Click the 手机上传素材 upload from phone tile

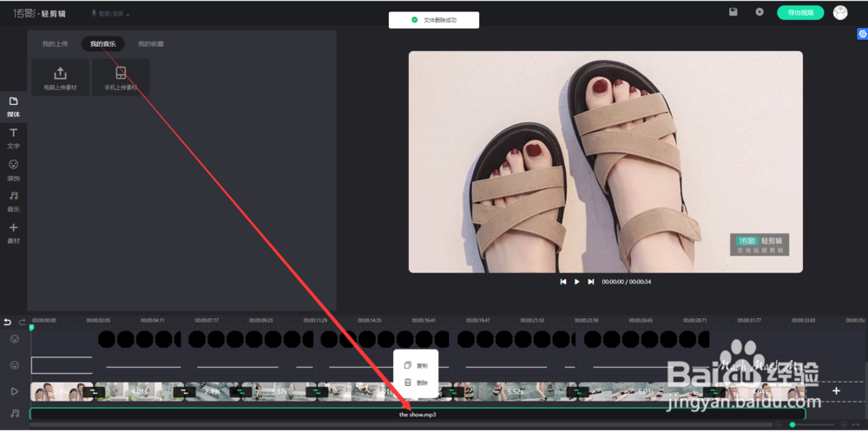(121, 77)
